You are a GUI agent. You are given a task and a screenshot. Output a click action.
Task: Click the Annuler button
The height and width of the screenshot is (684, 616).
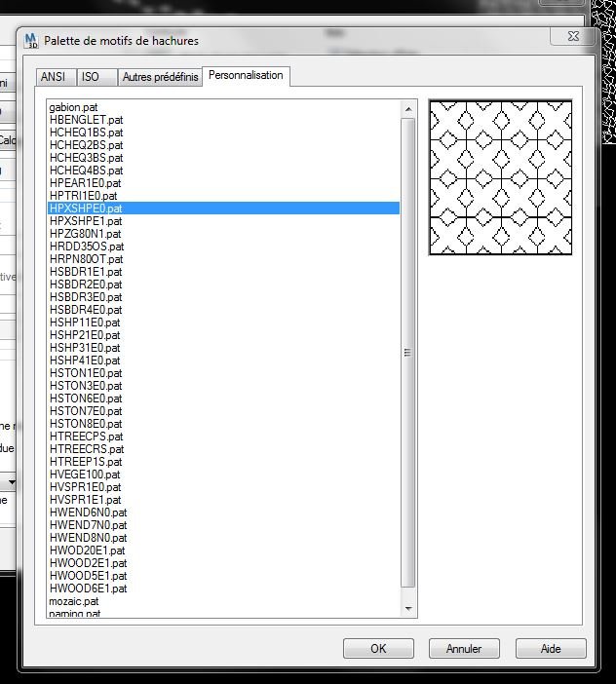pyautogui.click(x=464, y=648)
